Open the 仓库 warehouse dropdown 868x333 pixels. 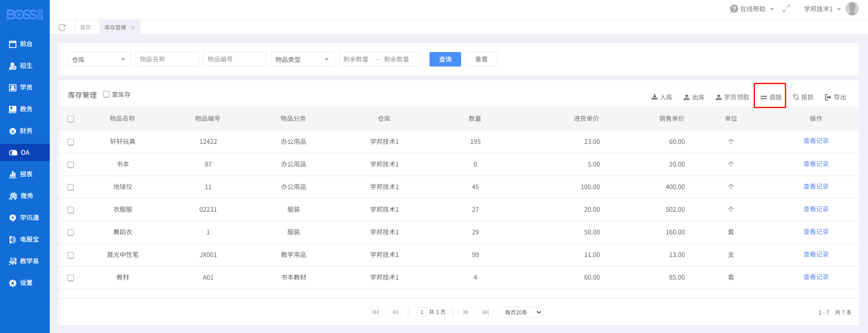click(99, 59)
